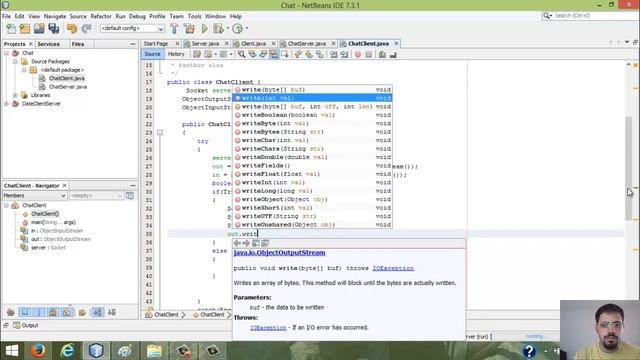Expand the Libraries tree node
The height and width of the screenshot is (360, 640).
[x=15, y=95]
